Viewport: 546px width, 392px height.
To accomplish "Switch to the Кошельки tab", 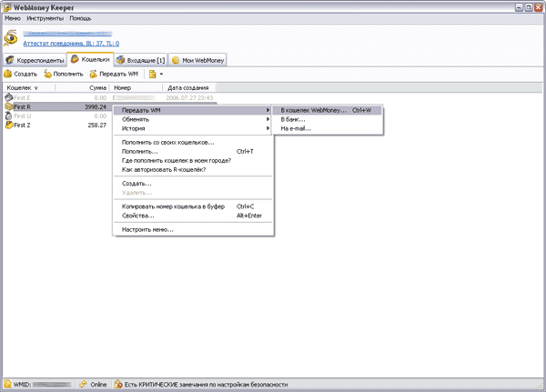I will click(90, 59).
